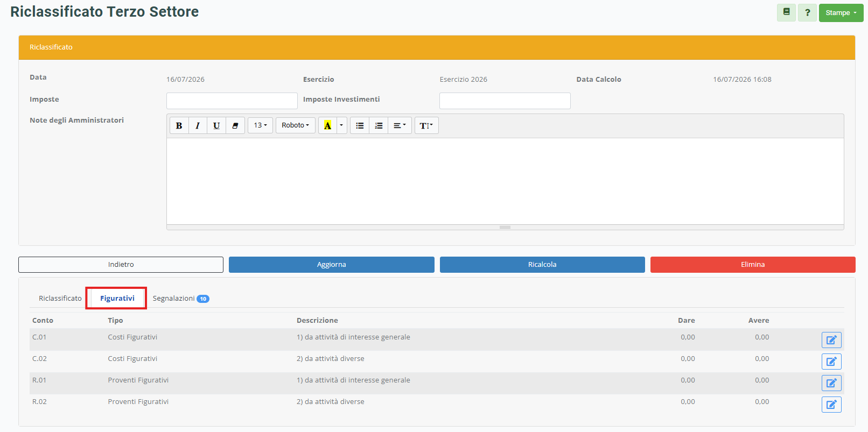This screenshot has width=868, height=432.
Task: Click the red Elimina button
Action: (753, 265)
